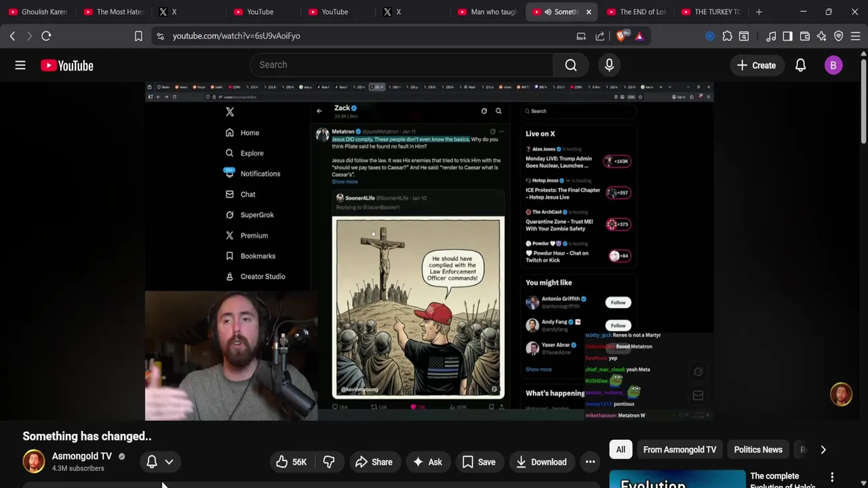
Task: Open The complete Evolution video thumbnail
Action: point(677,479)
